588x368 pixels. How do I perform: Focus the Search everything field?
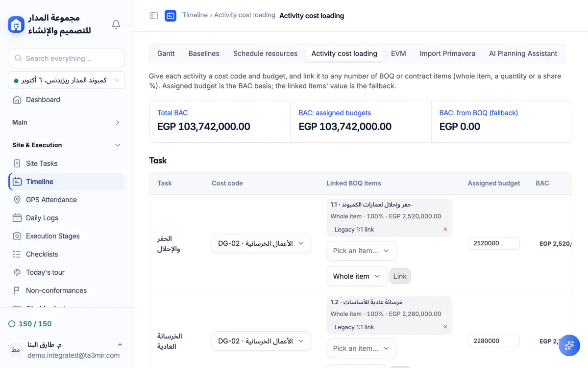67,58
